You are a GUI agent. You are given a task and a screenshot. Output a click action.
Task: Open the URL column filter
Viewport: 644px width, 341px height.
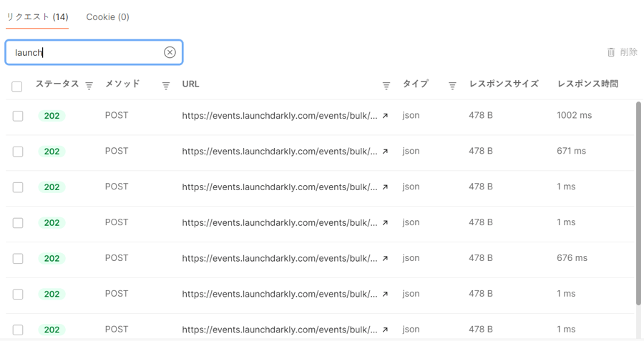[x=386, y=85]
